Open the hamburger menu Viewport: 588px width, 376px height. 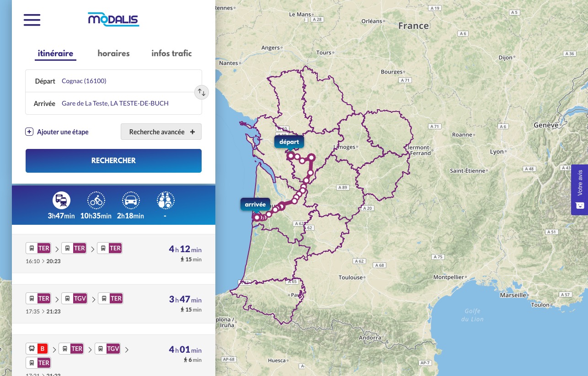click(32, 20)
